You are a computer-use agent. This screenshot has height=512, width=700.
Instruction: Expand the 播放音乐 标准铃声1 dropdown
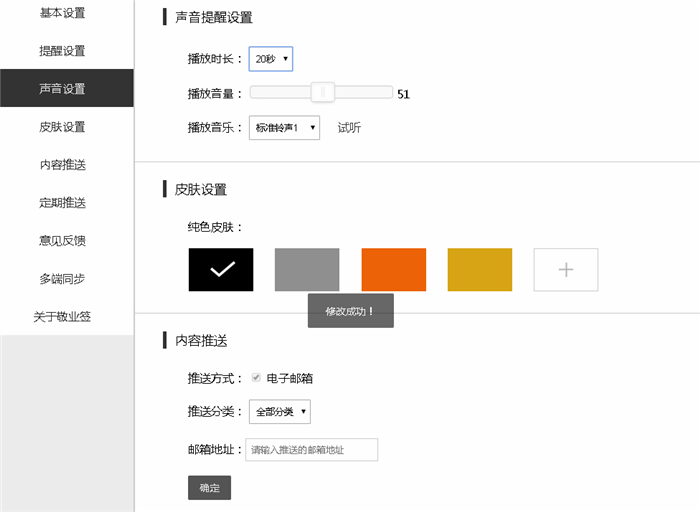point(284,128)
